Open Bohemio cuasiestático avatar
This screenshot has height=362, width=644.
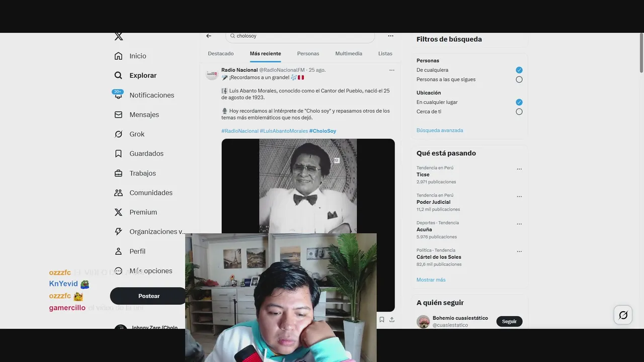coord(423,321)
